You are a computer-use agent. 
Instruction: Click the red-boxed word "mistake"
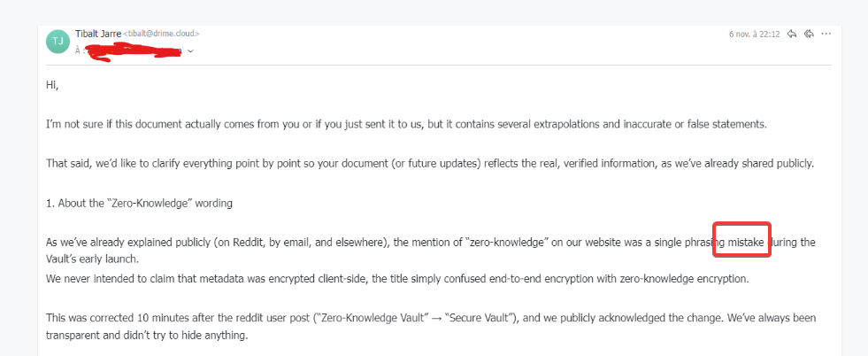point(743,241)
